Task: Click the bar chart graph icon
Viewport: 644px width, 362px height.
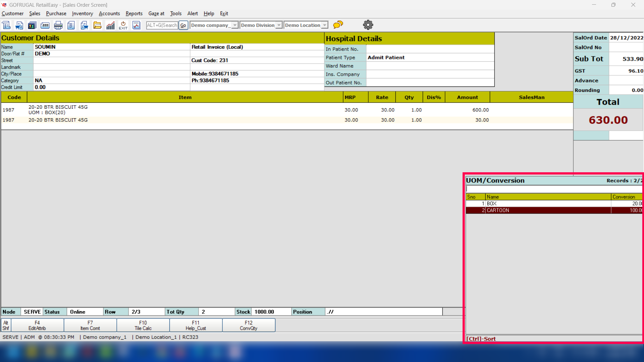Action: point(110,25)
